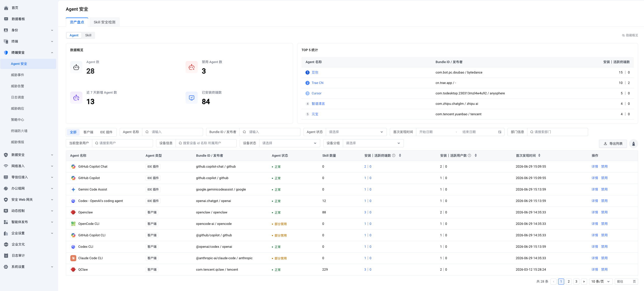Select the 全部 filter option
The image size is (644, 291).
[x=73, y=132]
